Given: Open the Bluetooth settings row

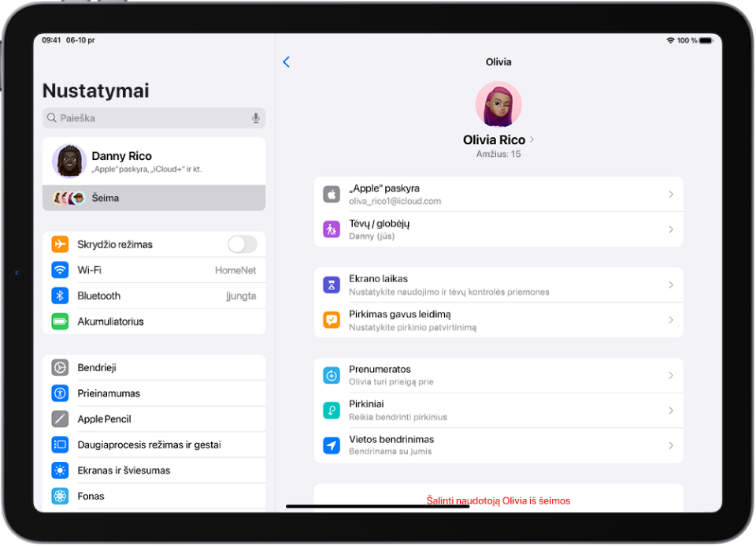Looking at the screenshot, I should click(154, 296).
